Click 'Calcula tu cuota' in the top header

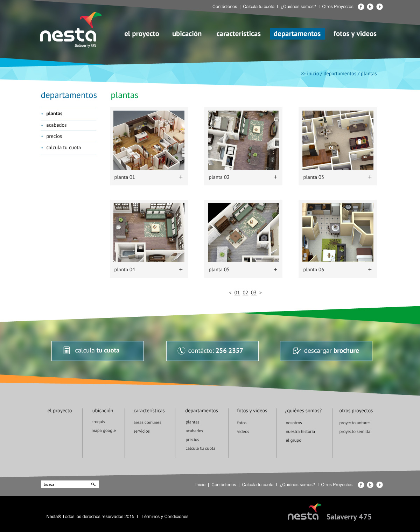(259, 7)
